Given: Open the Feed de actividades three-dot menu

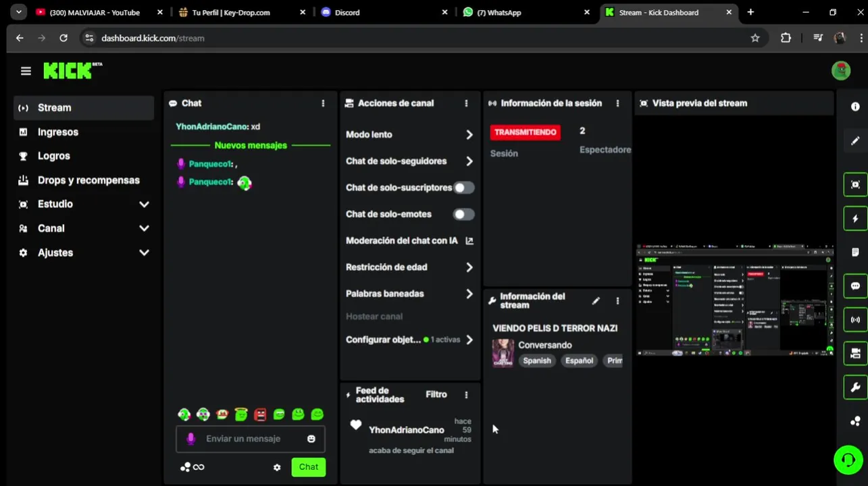Looking at the screenshot, I should click(x=466, y=395).
